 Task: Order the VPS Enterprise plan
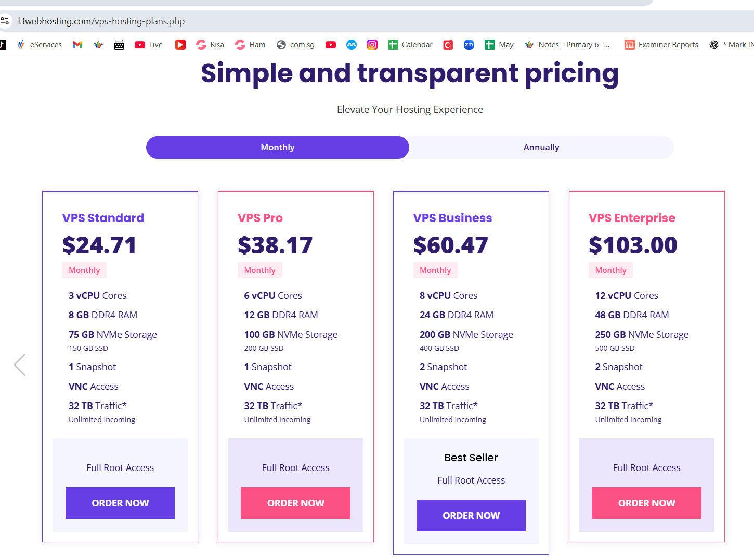coord(646,503)
